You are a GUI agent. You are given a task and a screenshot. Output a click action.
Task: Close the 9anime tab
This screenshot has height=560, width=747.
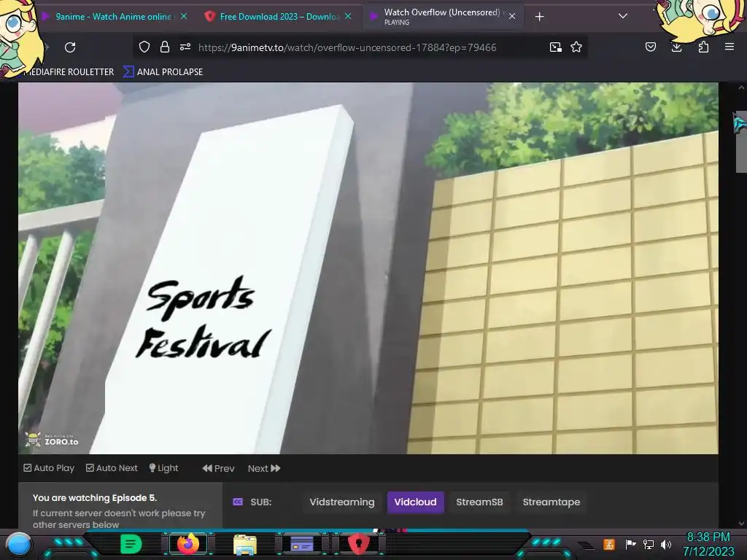184,16
